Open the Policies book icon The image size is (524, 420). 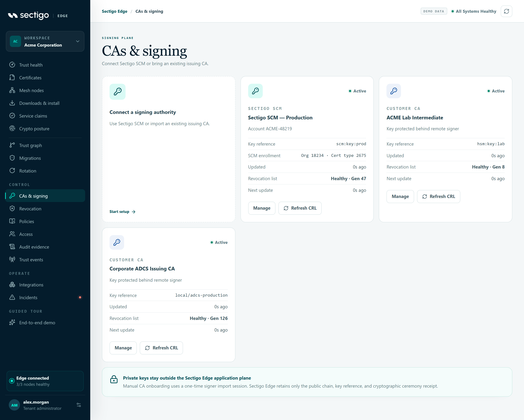[x=12, y=221]
